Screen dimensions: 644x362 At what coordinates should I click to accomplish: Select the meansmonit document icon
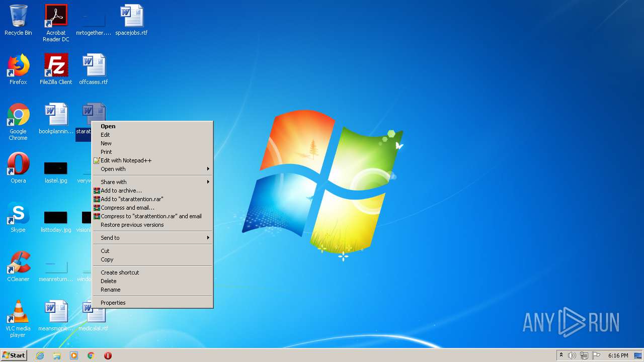pos(56,316)
